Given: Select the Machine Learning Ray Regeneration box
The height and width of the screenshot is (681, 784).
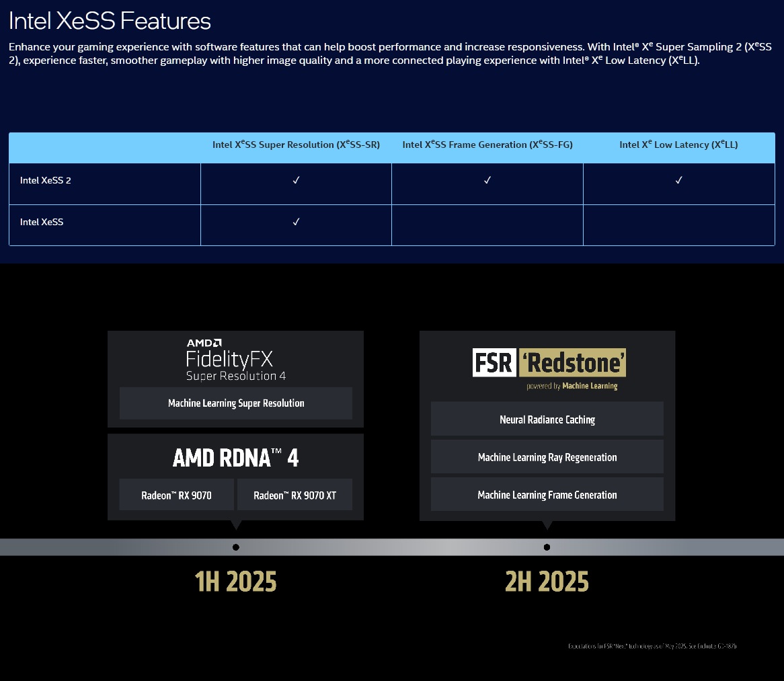Looking at the screenshot, I should point(547,457).
